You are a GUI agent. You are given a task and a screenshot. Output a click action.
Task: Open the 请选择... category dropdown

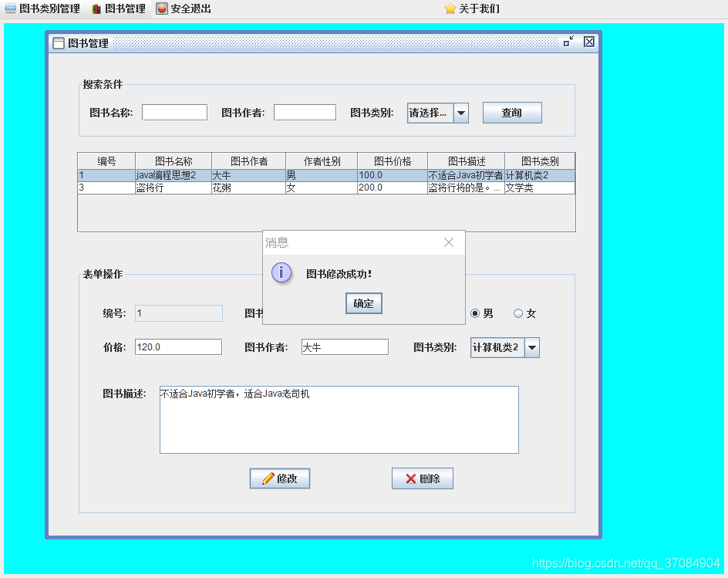pyautogui.click(x=438, y=113)
